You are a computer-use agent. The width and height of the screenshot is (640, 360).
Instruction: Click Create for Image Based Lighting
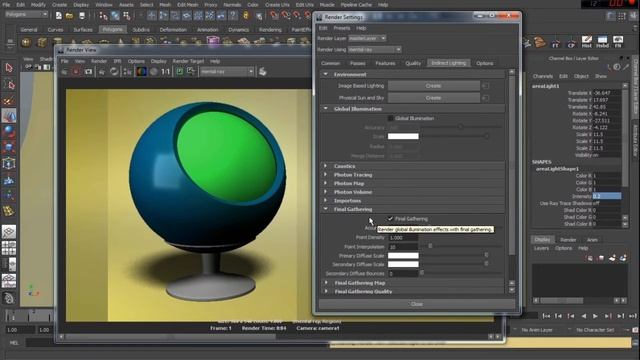[433, 86]
